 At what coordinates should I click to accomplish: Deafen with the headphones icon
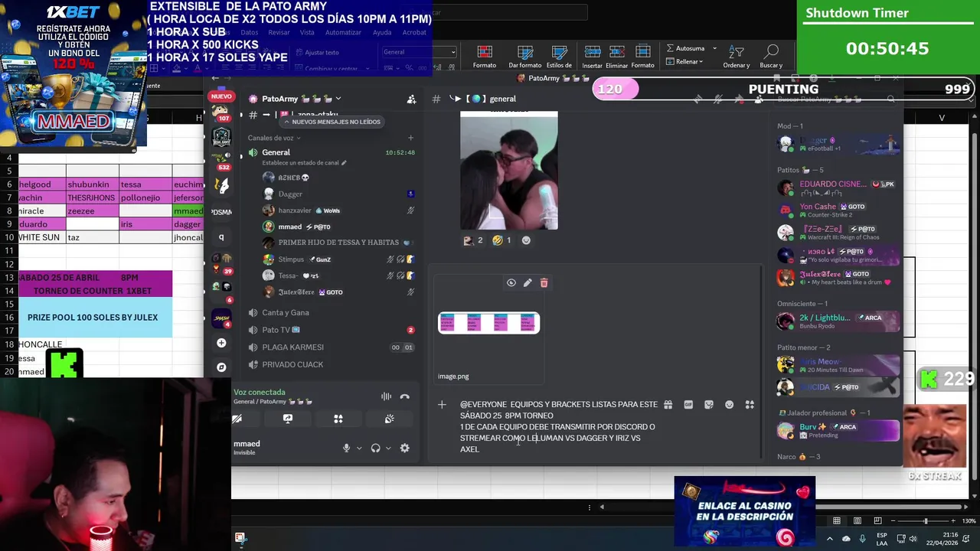pyautogui.click(x=375, y=448)
